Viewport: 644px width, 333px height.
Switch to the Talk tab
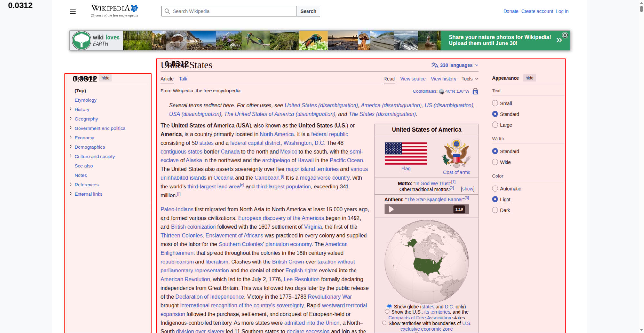(x=183, y=79)
